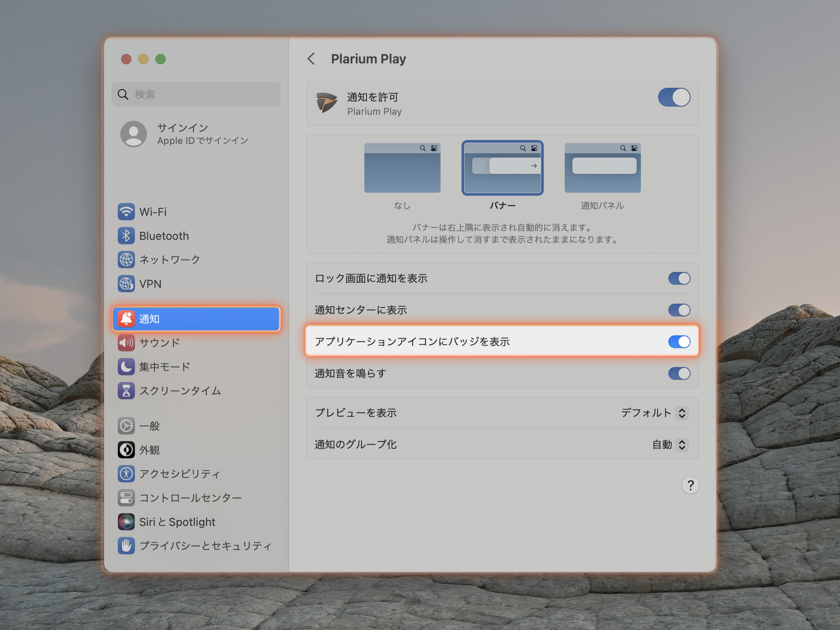The height and width of the screenshot is (630, 840).
Task: Toggle ロック画面に通知を表示 switch
Action: point(679,279)
